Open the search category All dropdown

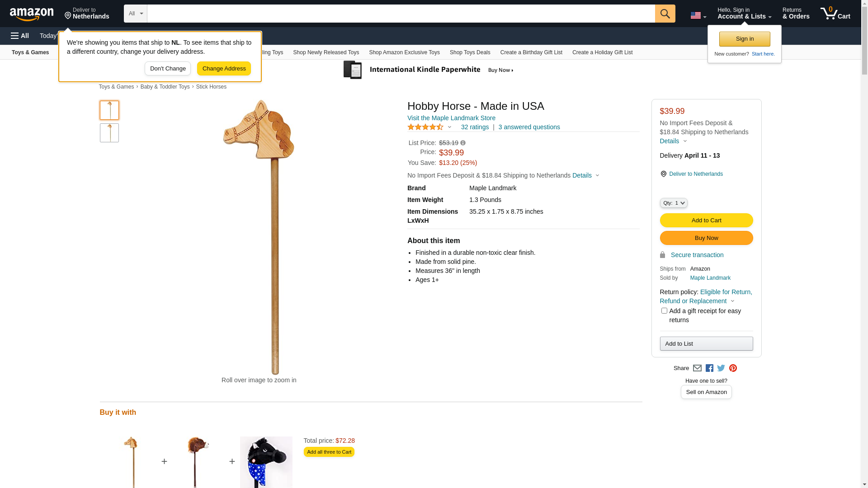[135, 14]
